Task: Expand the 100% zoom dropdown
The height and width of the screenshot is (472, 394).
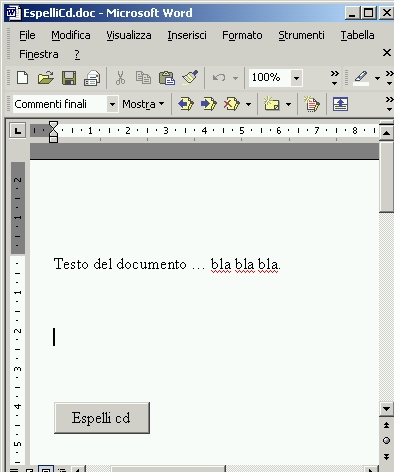Action: (296, 78)
